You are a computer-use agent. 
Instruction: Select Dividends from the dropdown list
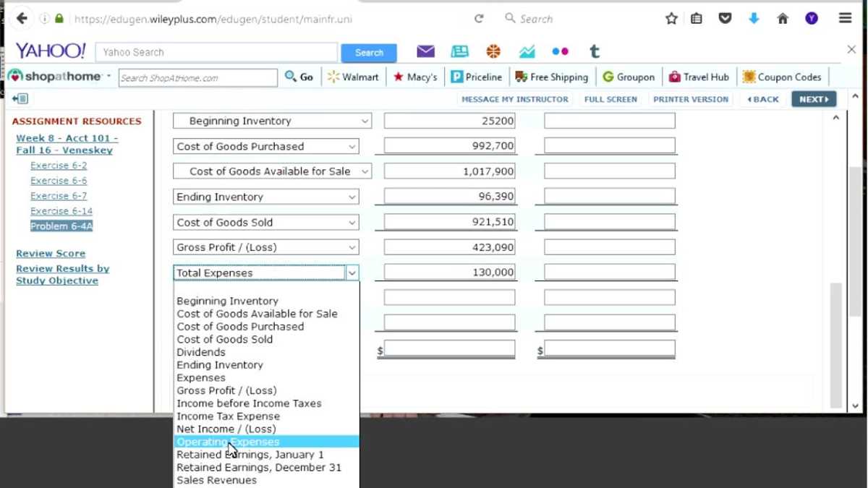[x=266, y=352]
